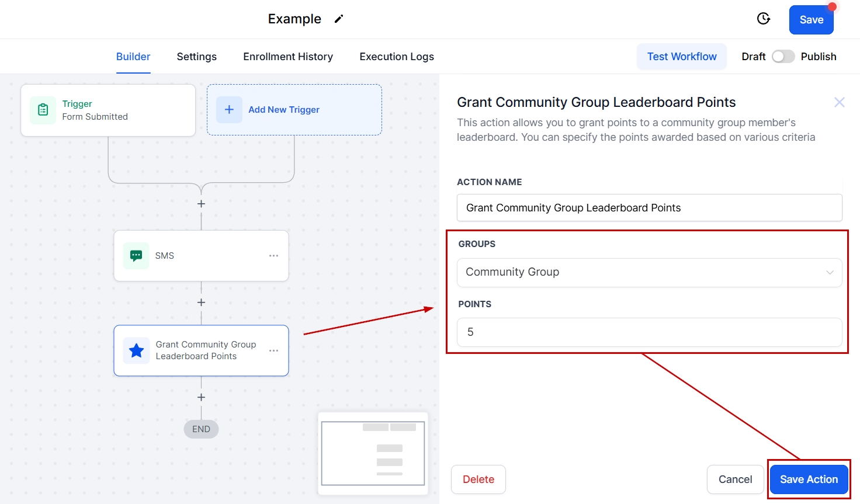Screen dimensions: 860x504
Task: Click the canvas minimap thumbnail
Action: tap(373, 453)
